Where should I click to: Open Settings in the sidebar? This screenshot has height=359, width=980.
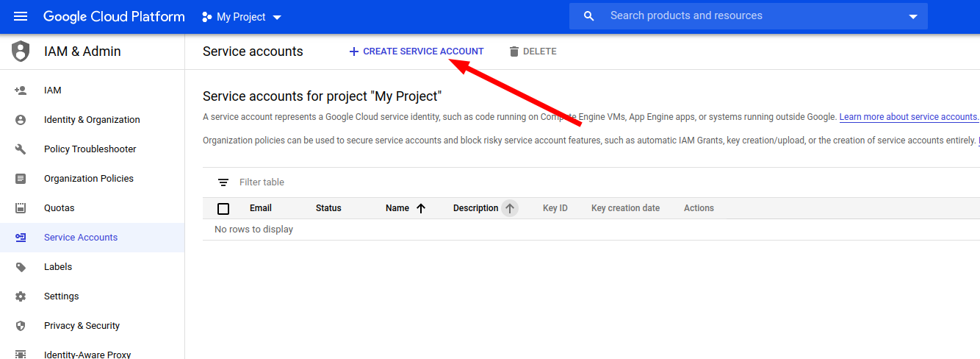click(x=92, y=296)
